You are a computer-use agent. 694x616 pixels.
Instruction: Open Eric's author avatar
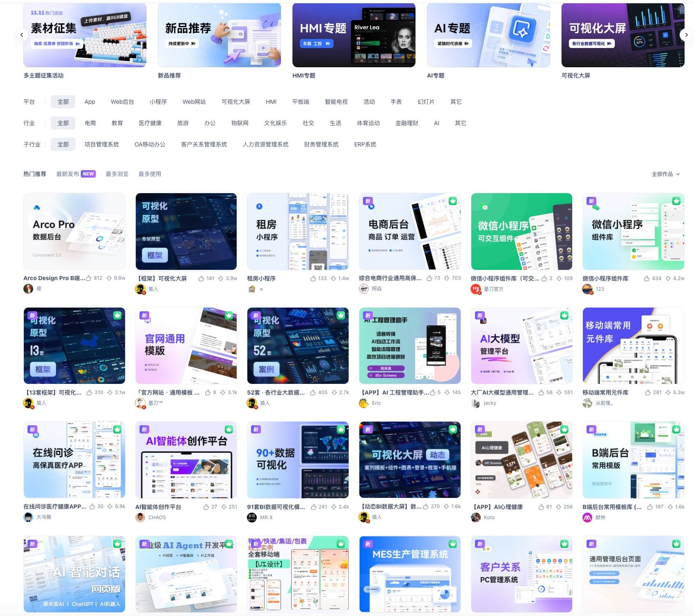coord(363,403)
